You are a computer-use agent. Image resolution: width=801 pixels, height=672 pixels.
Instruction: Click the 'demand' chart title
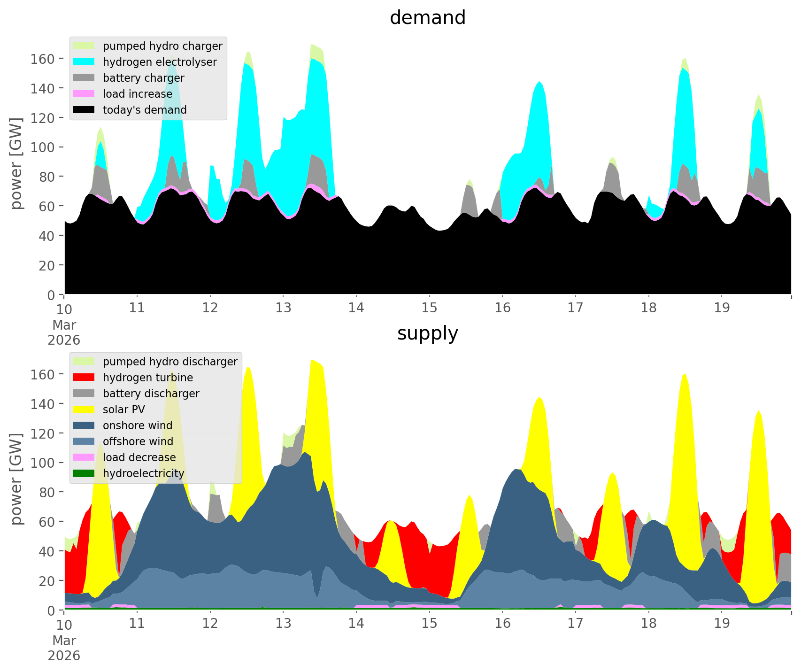pyautogui.click(x=427, y=18)
